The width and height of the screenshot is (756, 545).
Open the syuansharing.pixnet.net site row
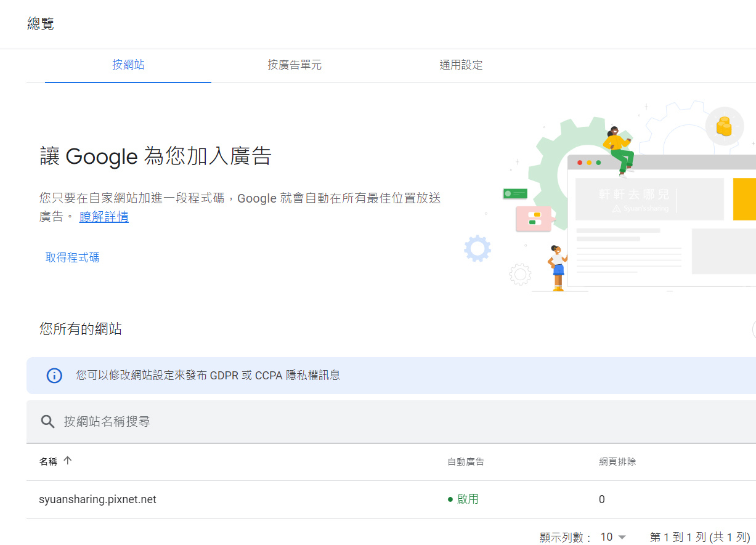point(391,499)
